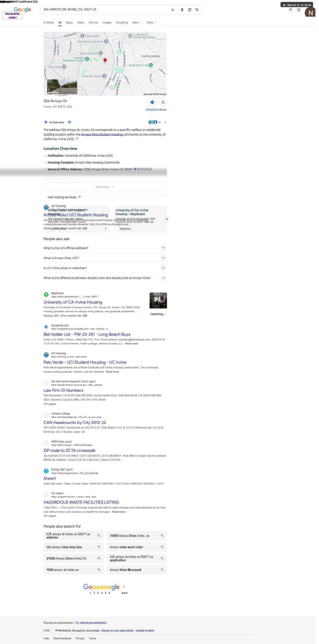Open 'ZIP code to ZCTA crosswalk' result
This screenshot has width=319, height=644.
(x=69, y=450)
